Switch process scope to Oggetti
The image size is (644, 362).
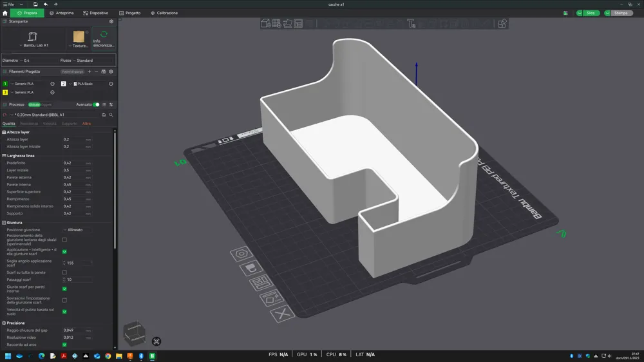(x=46, y=105)
